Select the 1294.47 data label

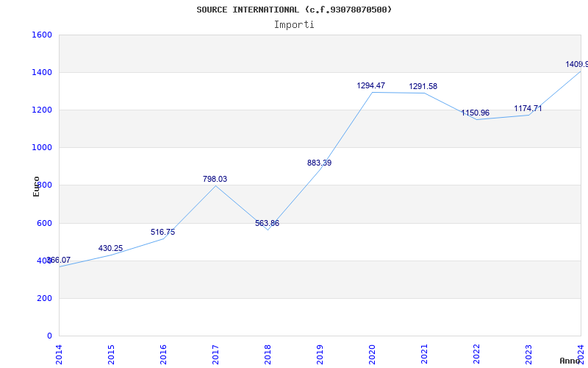(x=371, y=86)
